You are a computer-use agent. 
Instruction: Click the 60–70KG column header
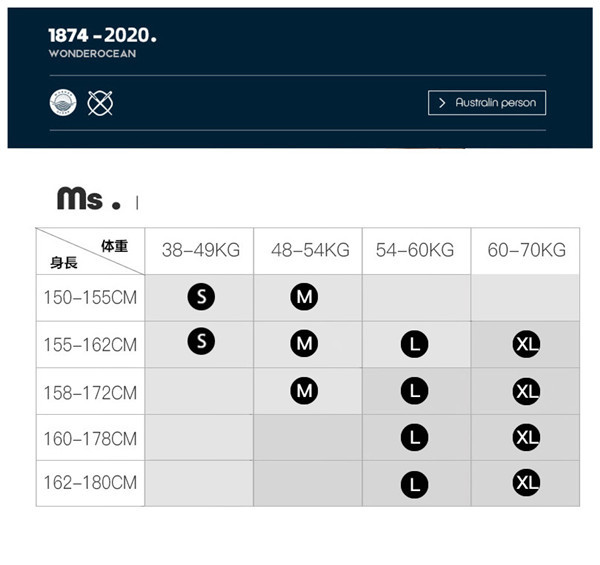pos(527,250)
